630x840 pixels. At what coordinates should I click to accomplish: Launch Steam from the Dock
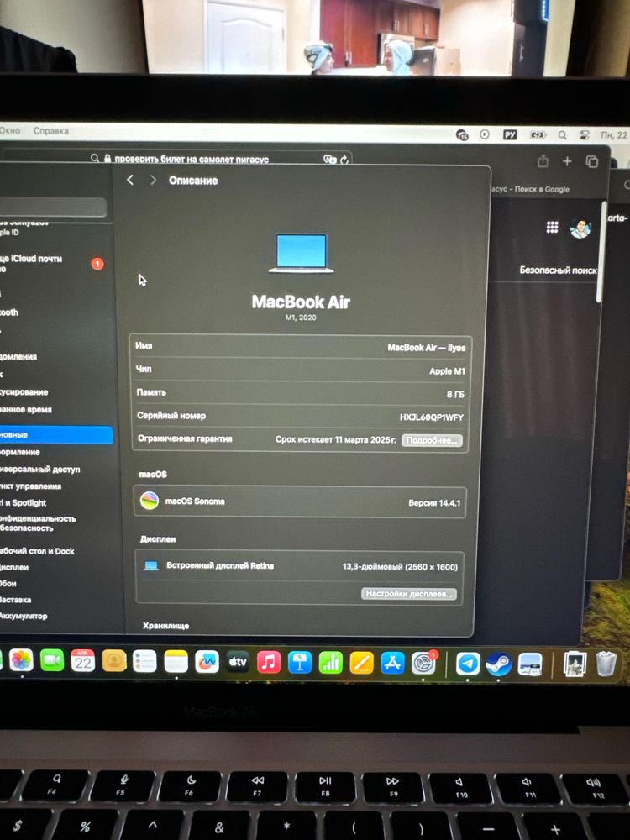(x=498, y=664)
